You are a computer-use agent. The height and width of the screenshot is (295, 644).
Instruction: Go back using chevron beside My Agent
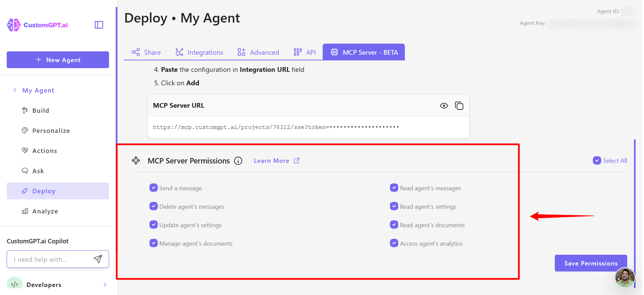click(15, 90)
